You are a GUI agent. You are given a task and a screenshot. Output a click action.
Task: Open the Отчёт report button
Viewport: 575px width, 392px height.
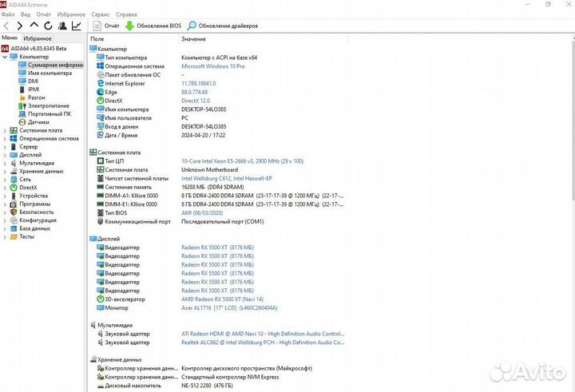(x=107, y=26)
